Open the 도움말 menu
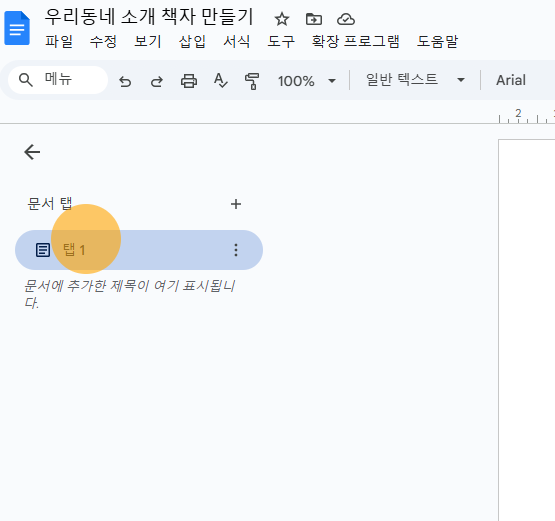This screenshot has width=555, height=521. pos(437,41)
